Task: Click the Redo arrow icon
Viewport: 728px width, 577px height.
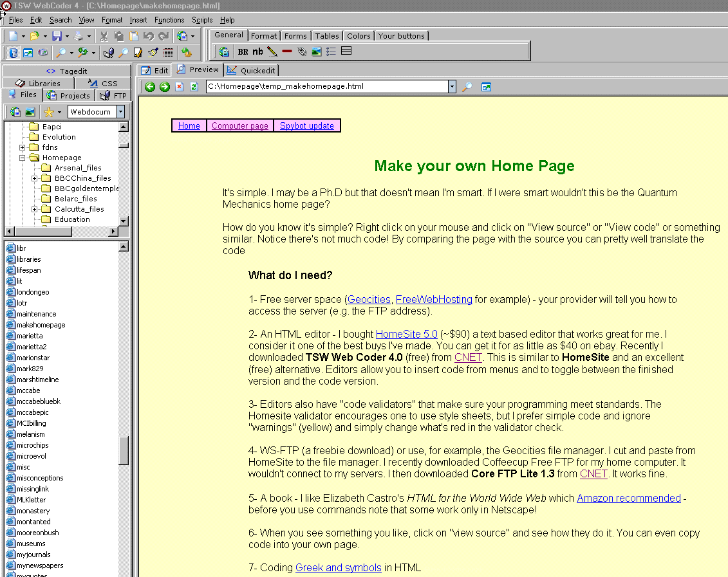Action: [x=164, y=36]
